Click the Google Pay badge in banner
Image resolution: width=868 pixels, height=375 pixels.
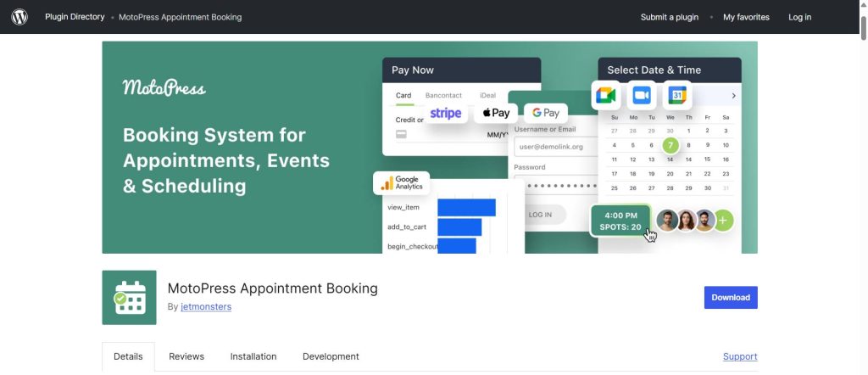(x=546, y=113)
